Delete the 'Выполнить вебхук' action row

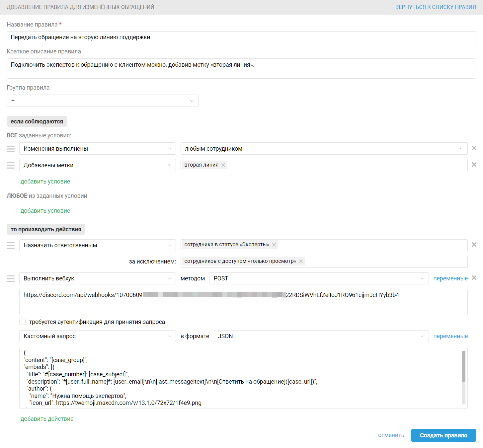click(x=474, y=278)
